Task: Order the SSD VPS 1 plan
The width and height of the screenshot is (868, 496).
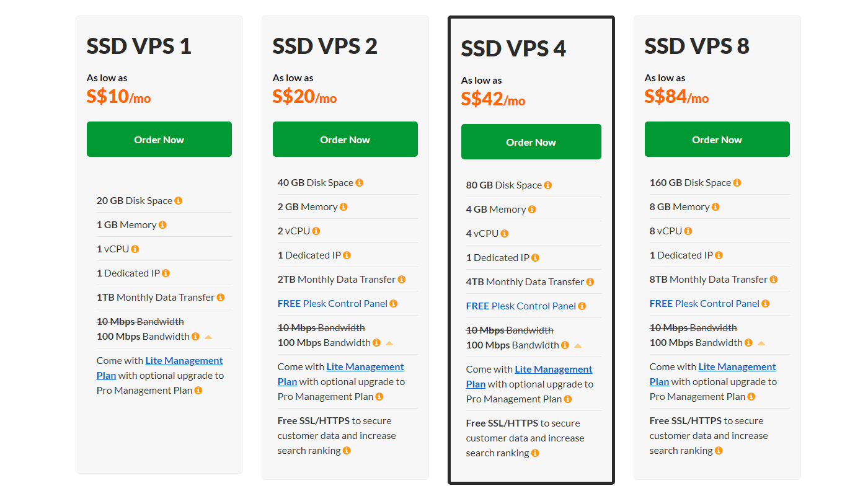Action: [x=159, y=139]
